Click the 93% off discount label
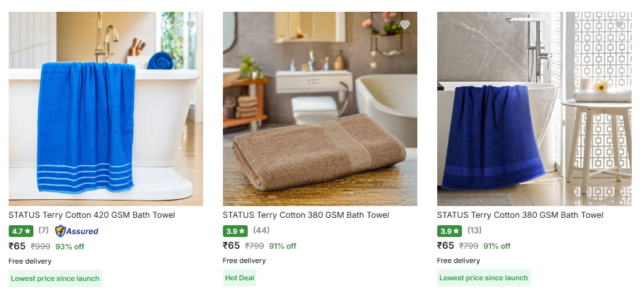644x297 pixels. point(70,246)
